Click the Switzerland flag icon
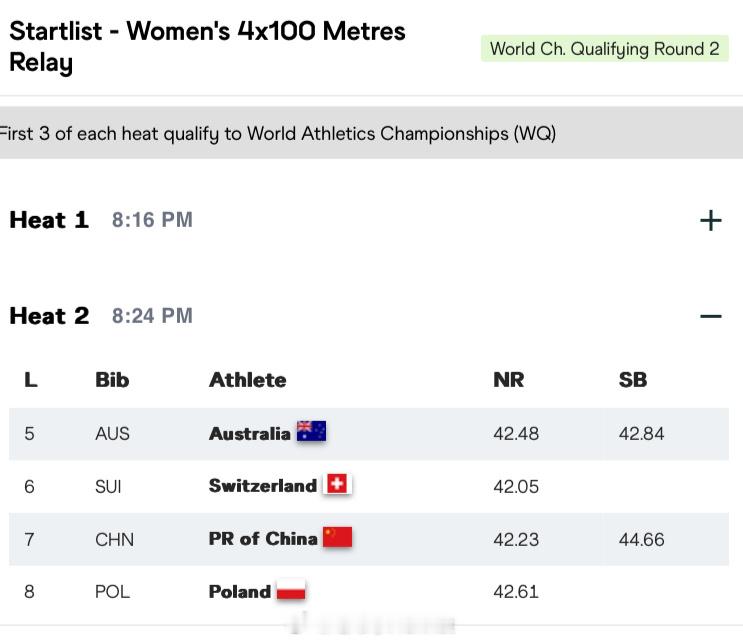 [337, 485]
